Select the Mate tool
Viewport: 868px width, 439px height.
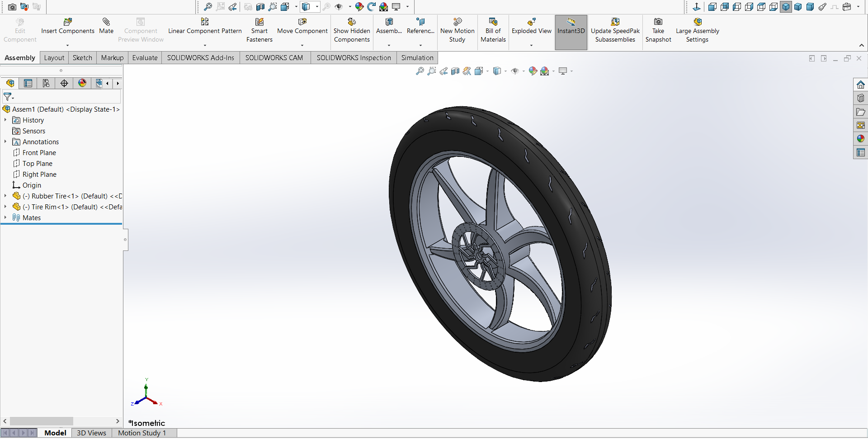(106, 22)
